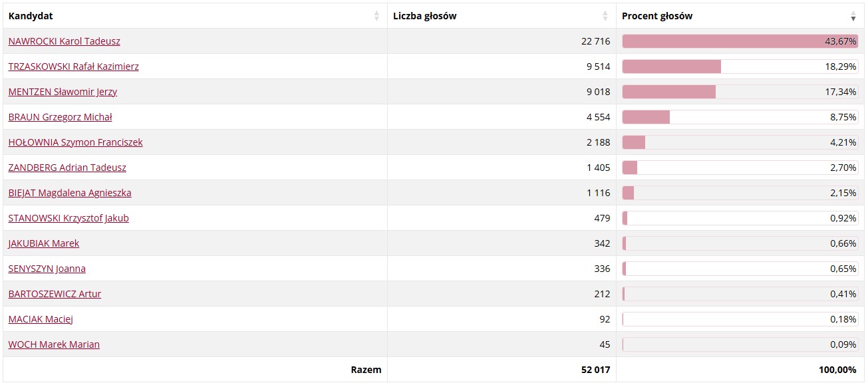Sort by Liczba głosów sort arrows
Image resolution: width=868 pixels, height=387 pixels.
(x=605, y=16)
